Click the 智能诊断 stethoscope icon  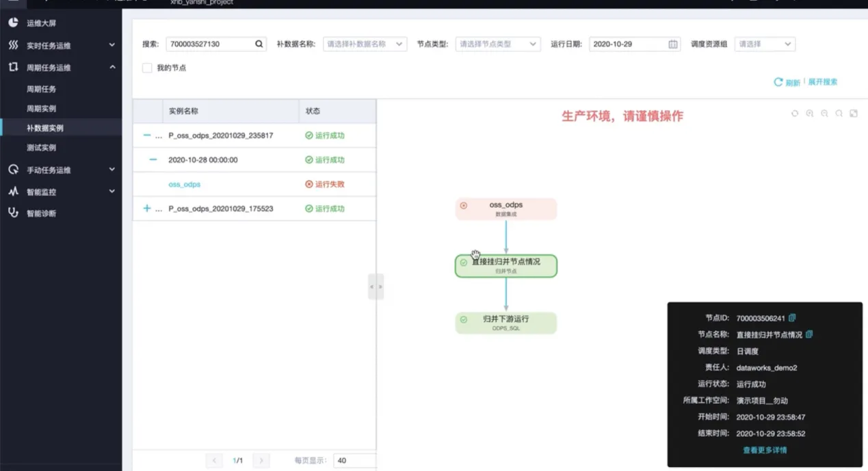(13, 213)
